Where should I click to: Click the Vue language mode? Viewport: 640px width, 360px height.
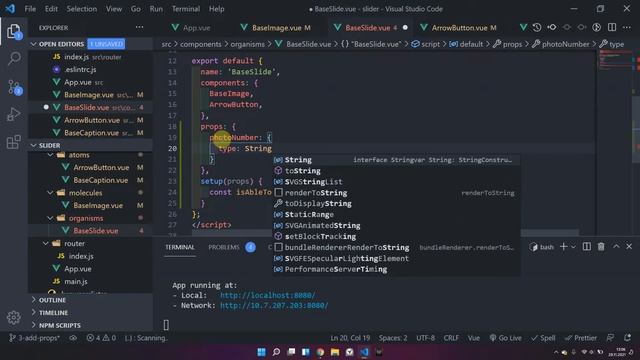tap(474, 338)
